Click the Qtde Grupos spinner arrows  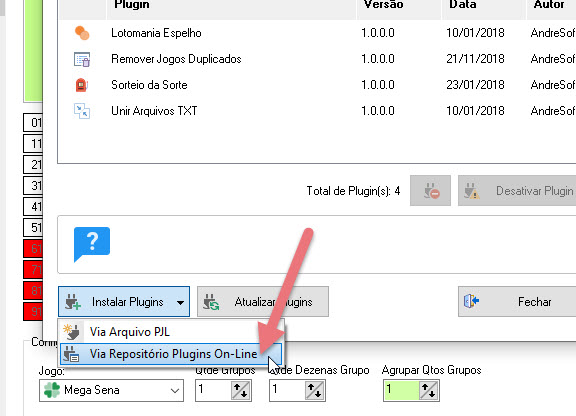click(x=240, y=390)
